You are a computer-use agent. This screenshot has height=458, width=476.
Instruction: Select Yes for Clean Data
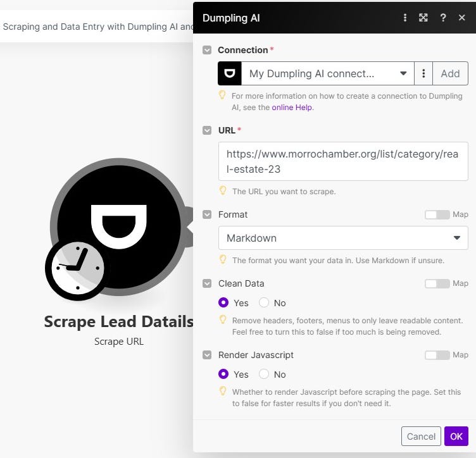223,302
